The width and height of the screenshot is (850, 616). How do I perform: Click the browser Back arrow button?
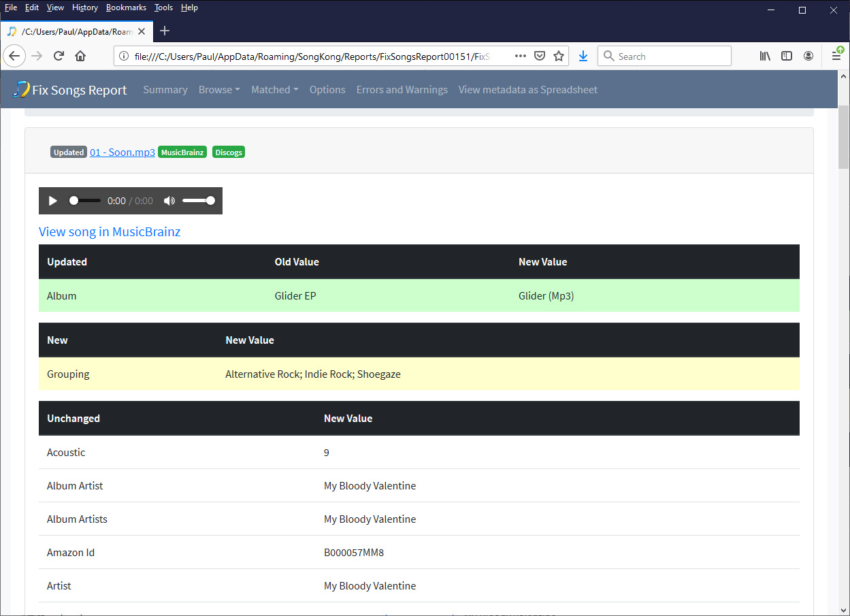[15, 56]
